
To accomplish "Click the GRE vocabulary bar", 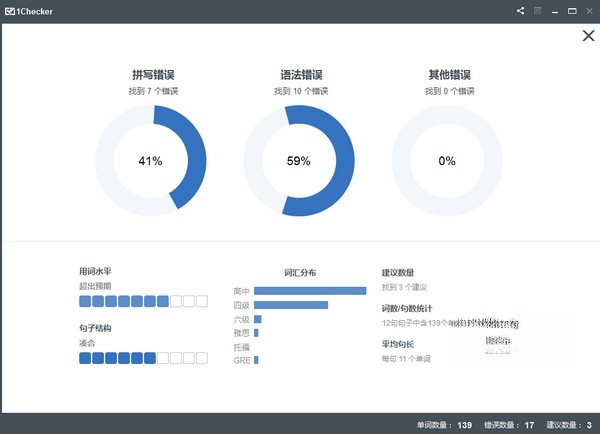I will point(256,360).
